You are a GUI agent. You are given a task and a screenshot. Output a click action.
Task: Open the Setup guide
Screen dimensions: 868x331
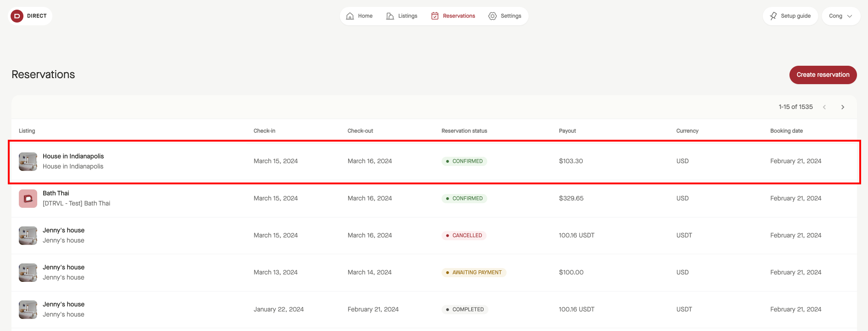pyautogui.click(x=790, y=16)
